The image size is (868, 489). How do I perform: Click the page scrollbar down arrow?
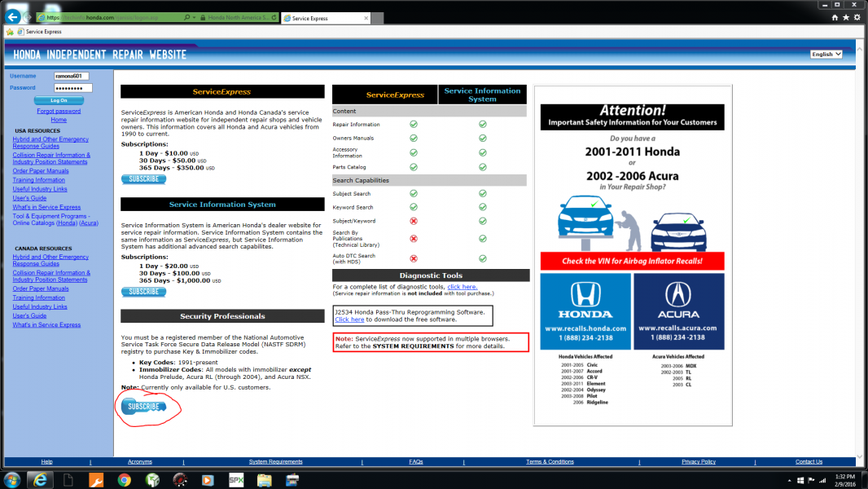point(860,457)
